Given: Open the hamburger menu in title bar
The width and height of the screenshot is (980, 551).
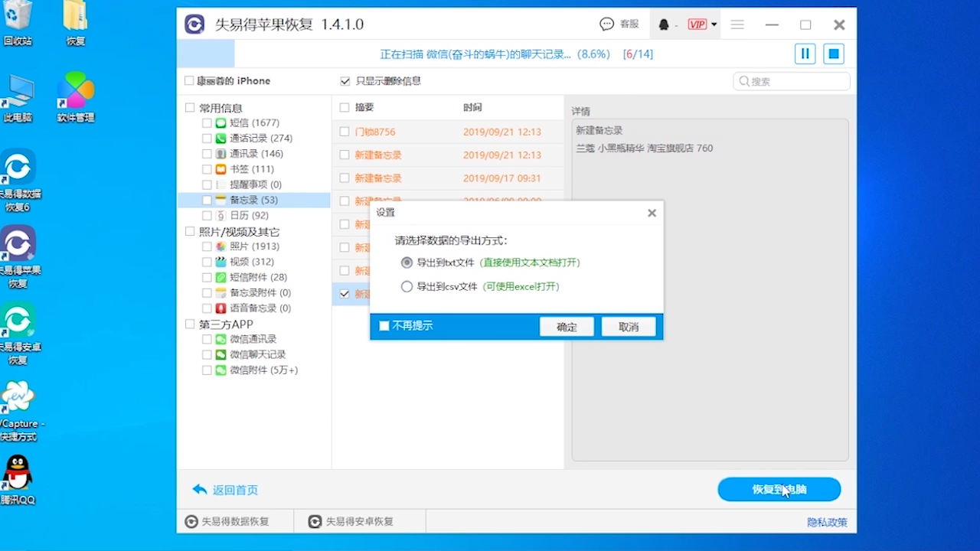Looking at the screenshot, I should [737, 24].
